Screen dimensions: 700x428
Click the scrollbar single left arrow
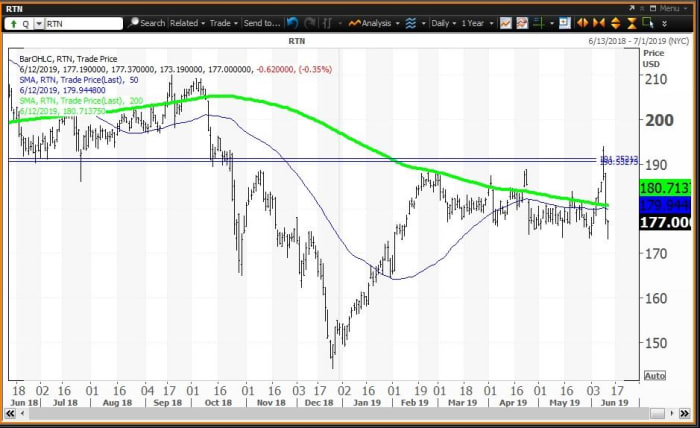[x=22, y=414]
